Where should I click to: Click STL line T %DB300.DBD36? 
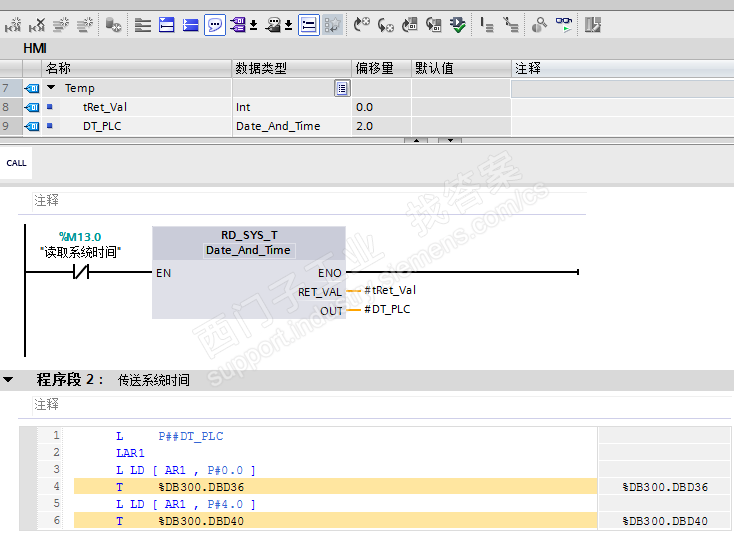click(335, 487)
